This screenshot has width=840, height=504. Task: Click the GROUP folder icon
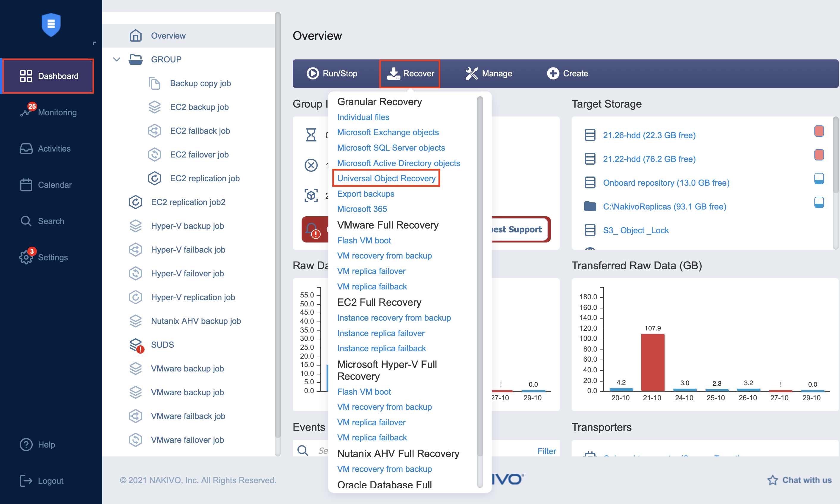pos(136,59)
